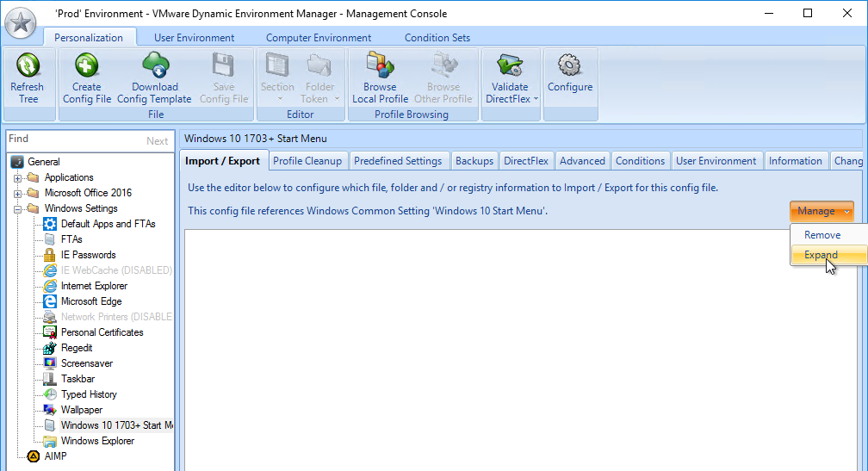Click the Internet Explorer icon
868x471 pixels.
coord(50,286)
